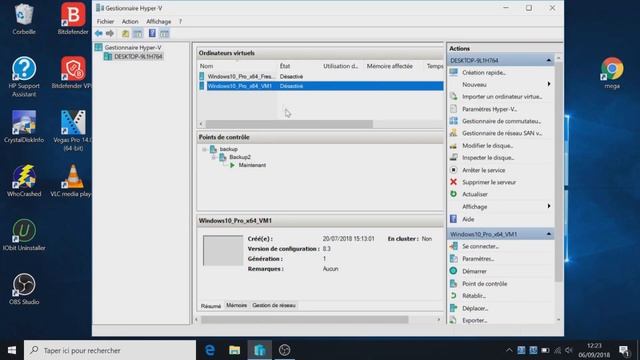The image size is (640, 360).
Task: Click the Windows Start button
Action: [12, 350]
